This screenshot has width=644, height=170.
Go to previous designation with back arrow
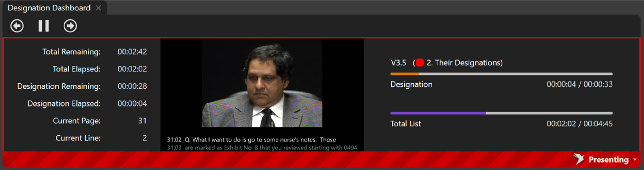tap(17, 26)
